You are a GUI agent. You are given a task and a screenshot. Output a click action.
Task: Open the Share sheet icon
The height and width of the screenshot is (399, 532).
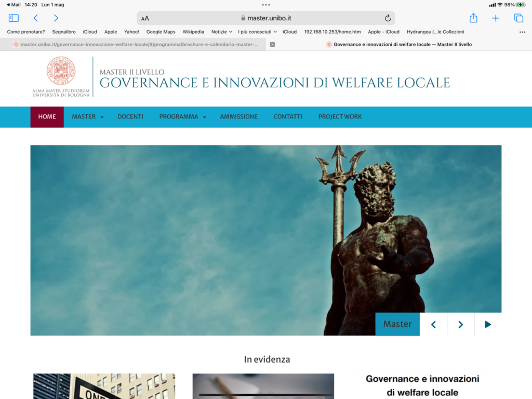[x=473, y=18]
